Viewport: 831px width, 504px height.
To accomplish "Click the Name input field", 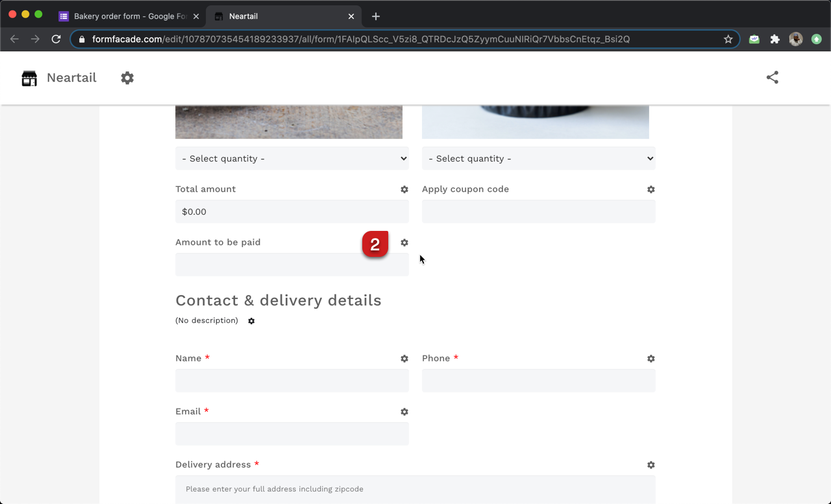I will coord(292,381).
